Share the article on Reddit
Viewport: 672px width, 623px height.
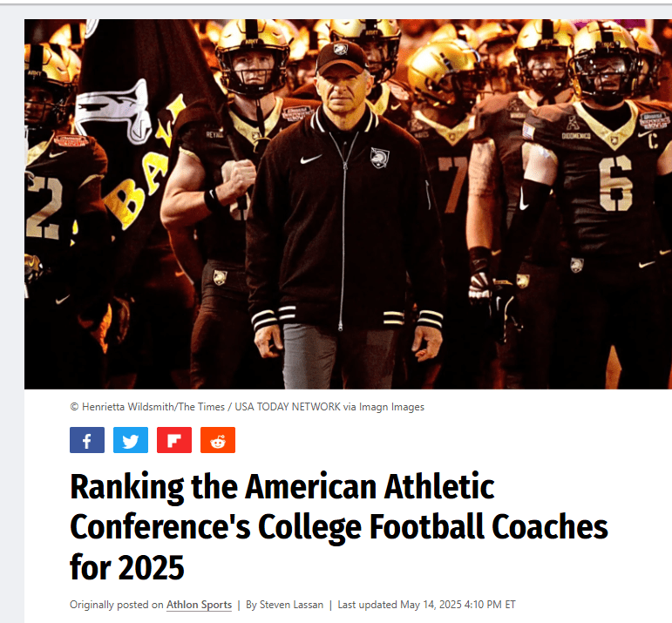click(x=218, y=440)
